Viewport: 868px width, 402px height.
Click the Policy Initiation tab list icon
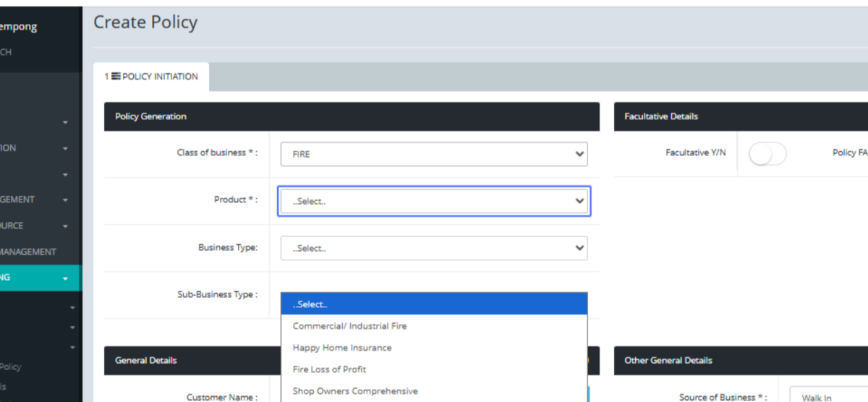click(x=115, y=77)
